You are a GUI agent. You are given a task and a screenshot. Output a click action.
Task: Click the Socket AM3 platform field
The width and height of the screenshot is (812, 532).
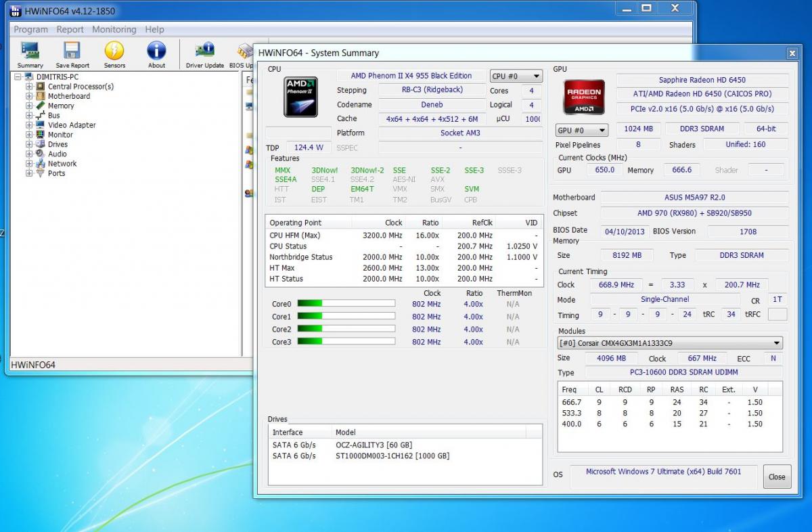[460, 133]
